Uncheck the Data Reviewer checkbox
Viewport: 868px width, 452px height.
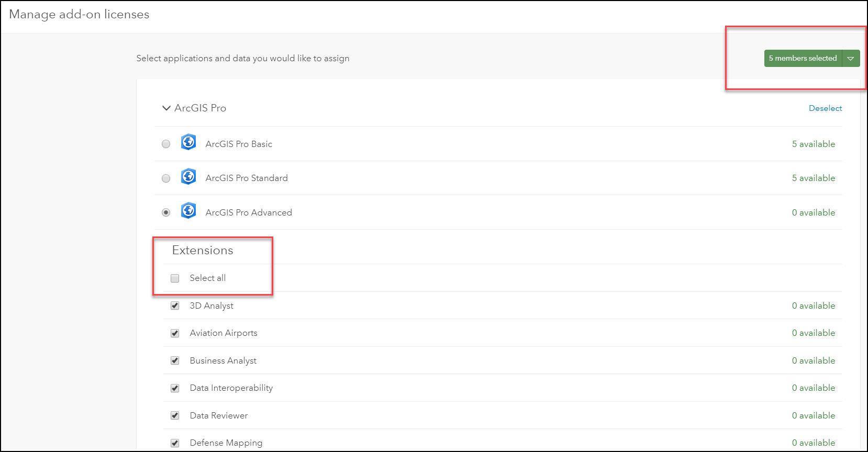175,415
